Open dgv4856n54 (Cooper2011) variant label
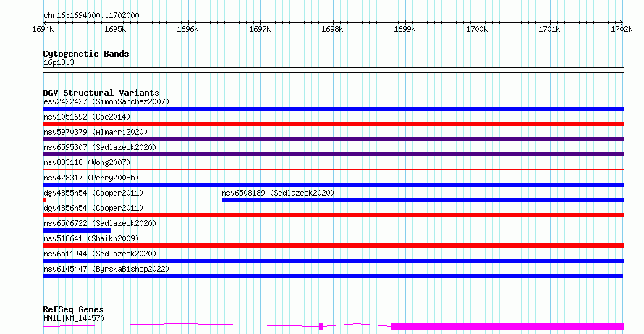 93,208
